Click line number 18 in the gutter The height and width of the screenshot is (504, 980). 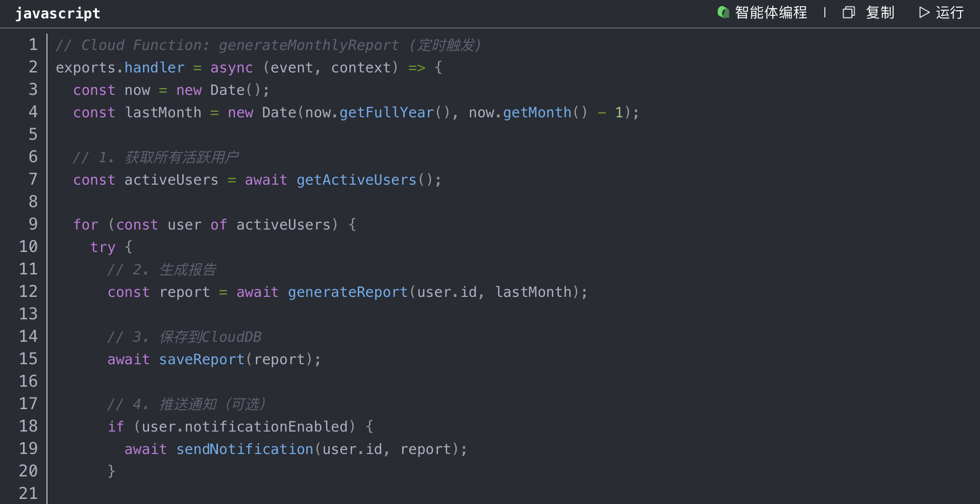pos(29,426)
